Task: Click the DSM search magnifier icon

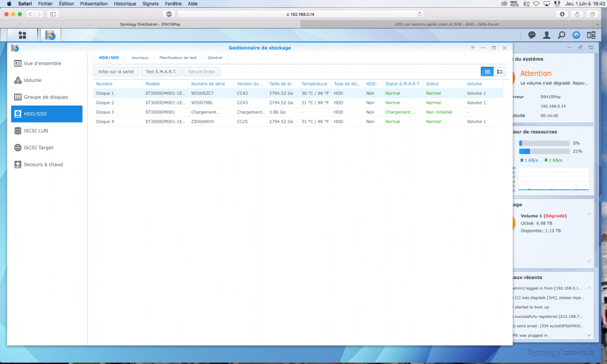Action: coord(561,35)
